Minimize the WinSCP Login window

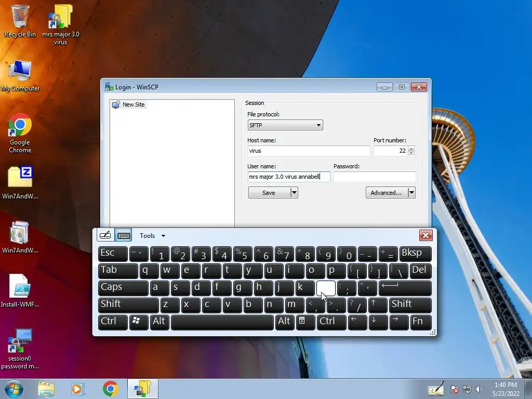384,87
